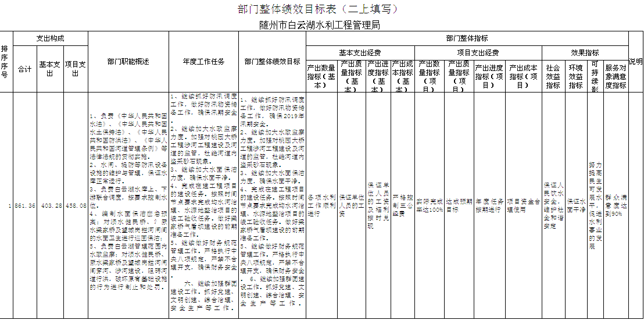Image resolution: width=644 pixels, height=320 pixels.
Task: Select header 产出进度指标（基本）
Action: pyautogui.click(x=378, y=76)
